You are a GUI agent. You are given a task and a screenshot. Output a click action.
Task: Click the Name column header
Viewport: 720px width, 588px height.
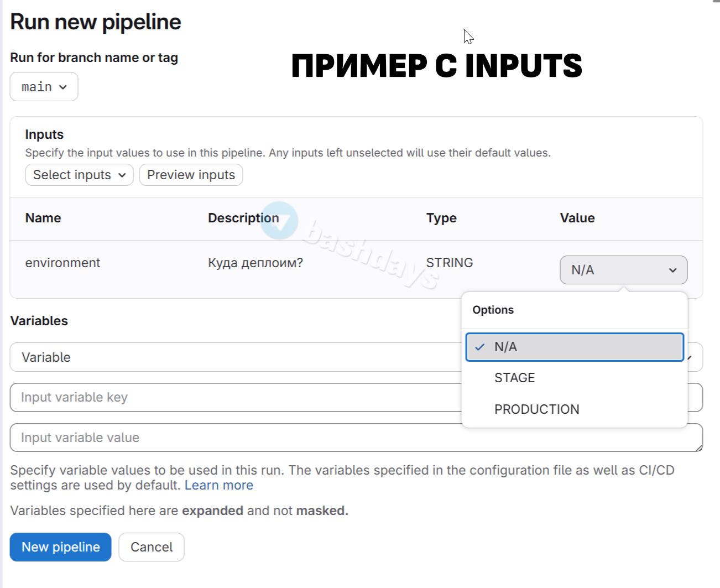[43, 218]
